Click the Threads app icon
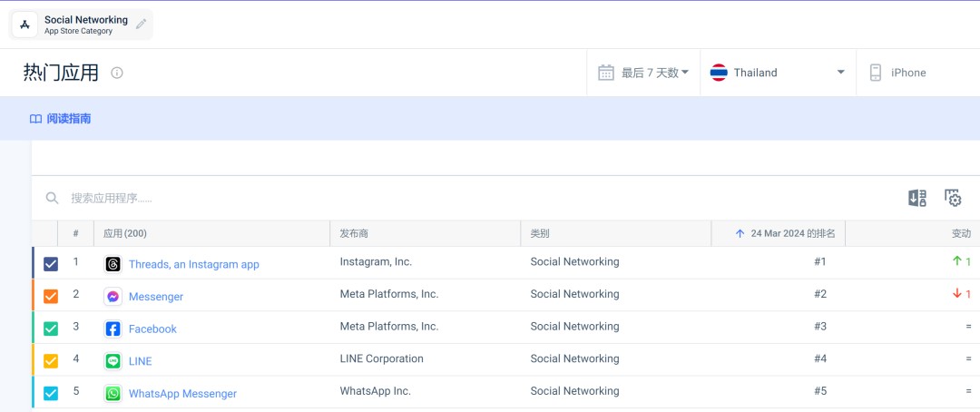The height and width of the screenshot is (412, 980). 113,264
